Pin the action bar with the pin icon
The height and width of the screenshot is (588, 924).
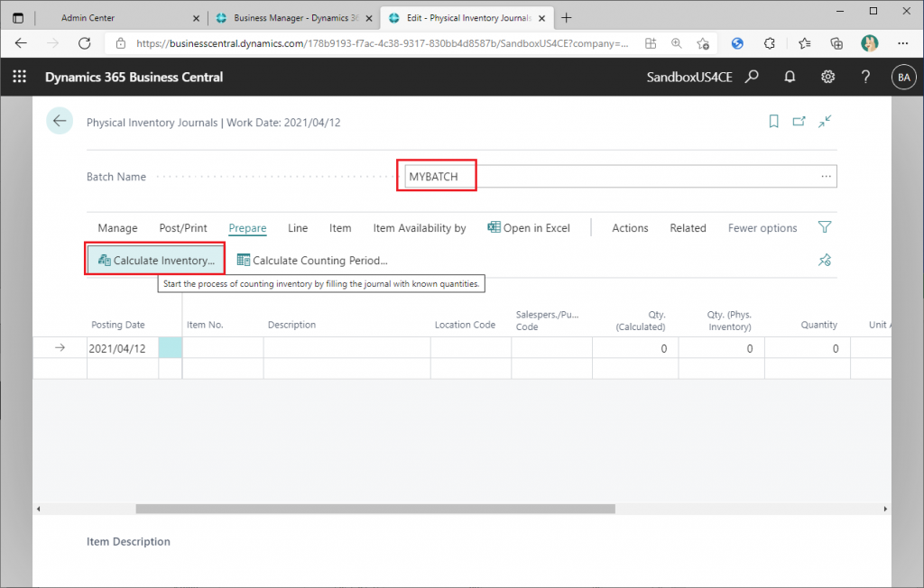[825, 260]
